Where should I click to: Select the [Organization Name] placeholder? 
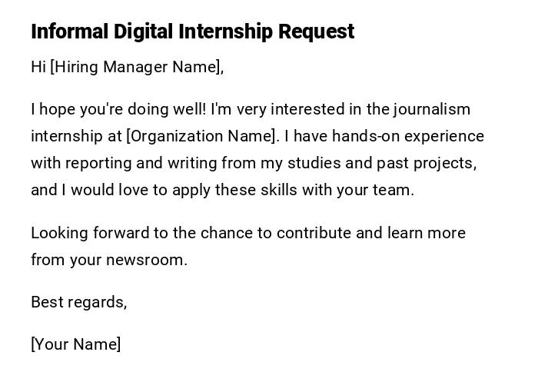202,136
